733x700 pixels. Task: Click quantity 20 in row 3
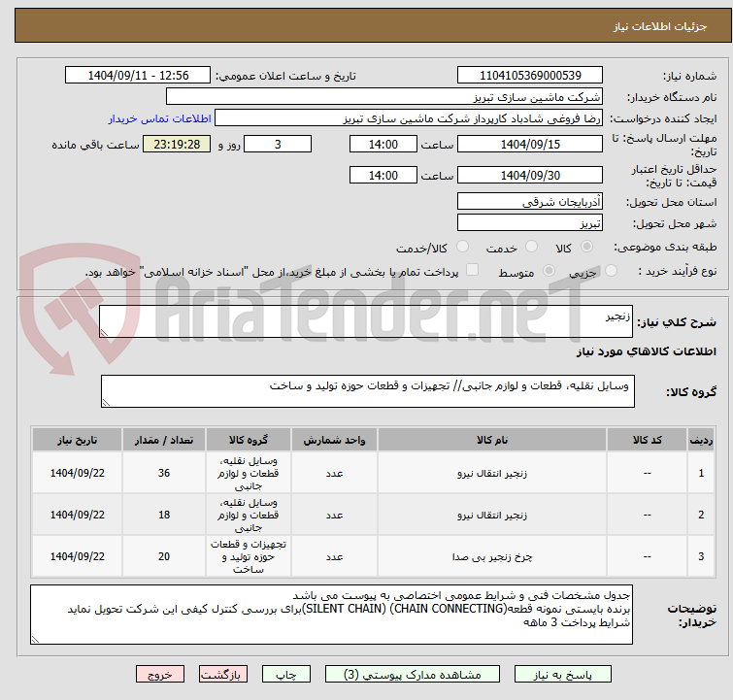click(164, 556)
